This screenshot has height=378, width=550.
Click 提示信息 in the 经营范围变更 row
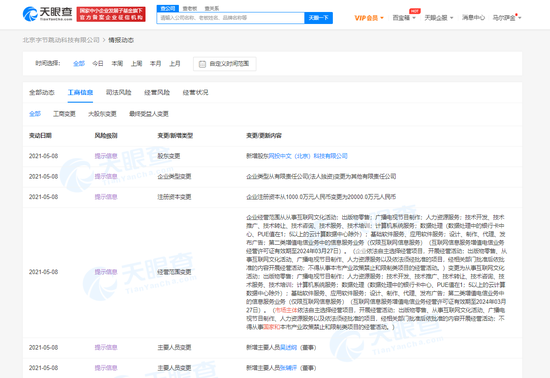[106, 272]
